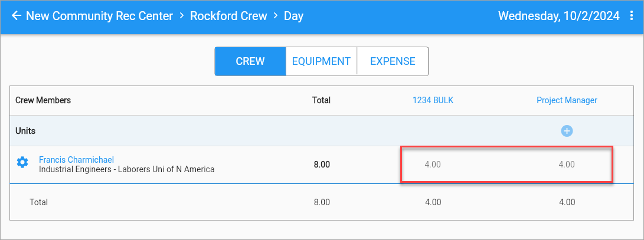Select the Units row label
The height and width of the screenshot is (240, 644).
click(25, 131)
